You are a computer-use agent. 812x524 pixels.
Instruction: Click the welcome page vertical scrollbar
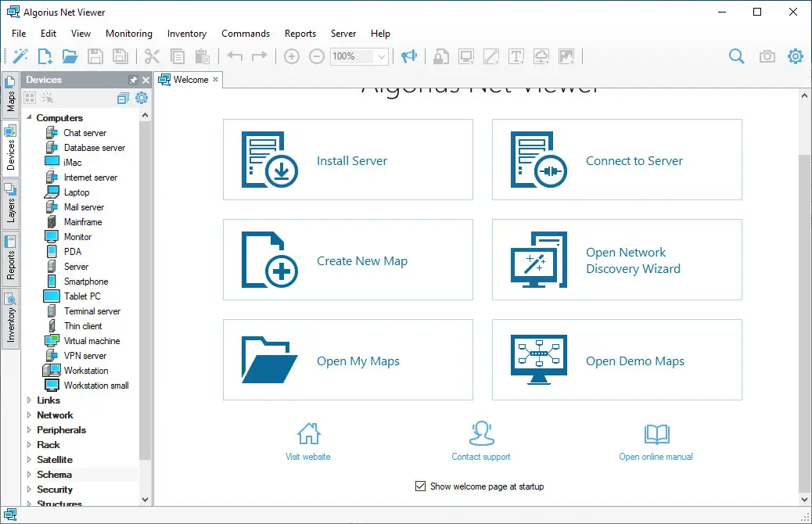pyautogui.click(x=804, y=313)
